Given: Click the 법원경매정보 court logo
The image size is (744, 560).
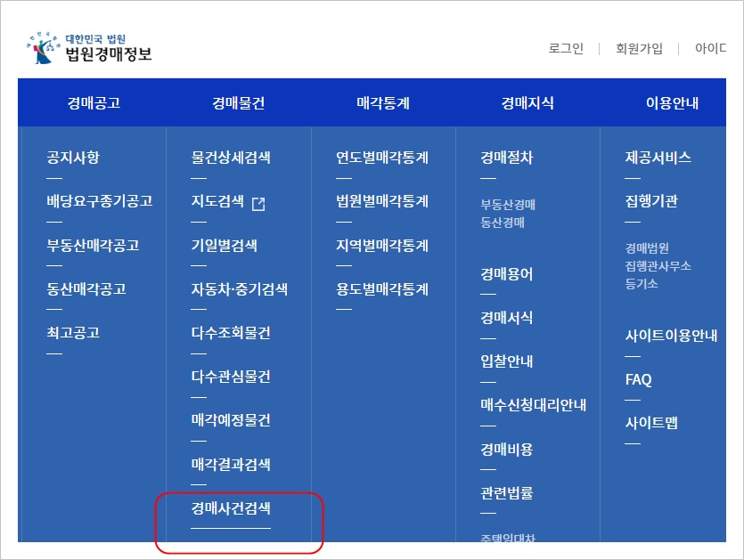Looking at the screenshot, I should [89, 48].
